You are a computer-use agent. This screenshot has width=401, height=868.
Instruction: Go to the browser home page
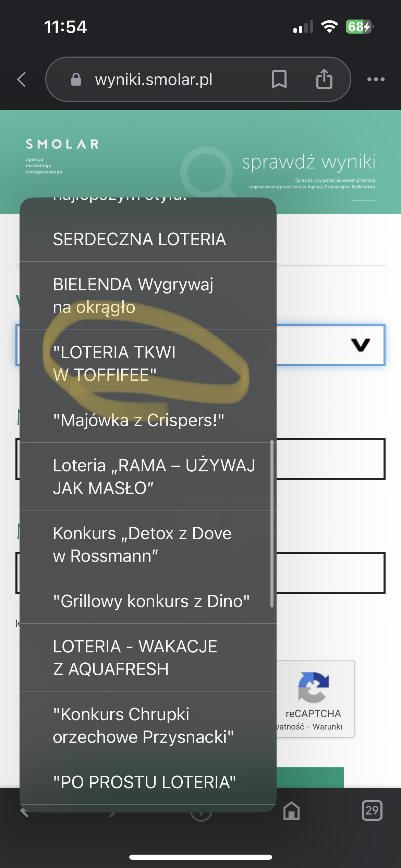(291, 811)
